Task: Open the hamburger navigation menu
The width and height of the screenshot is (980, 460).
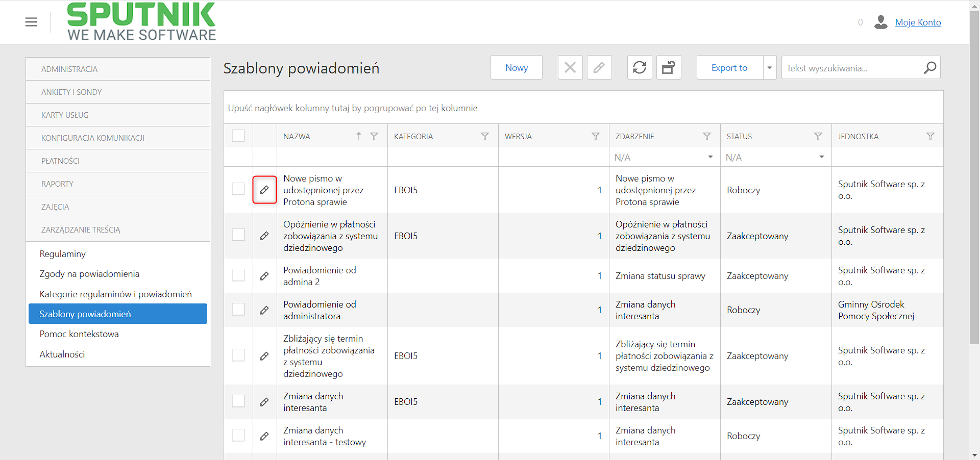Action: pos(31,22)
